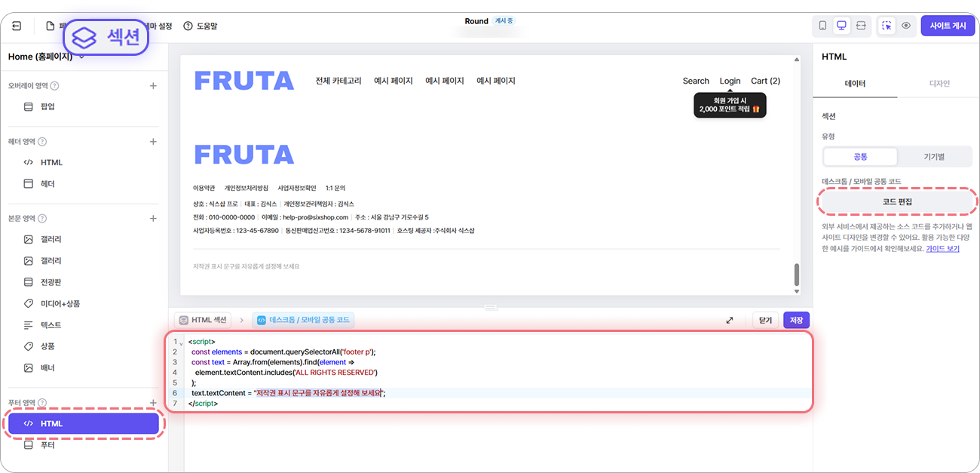The width and height of the screenshot is (980, 473).
Task: Show help for 오버레이 영역
Action: (x=54, y=86)
